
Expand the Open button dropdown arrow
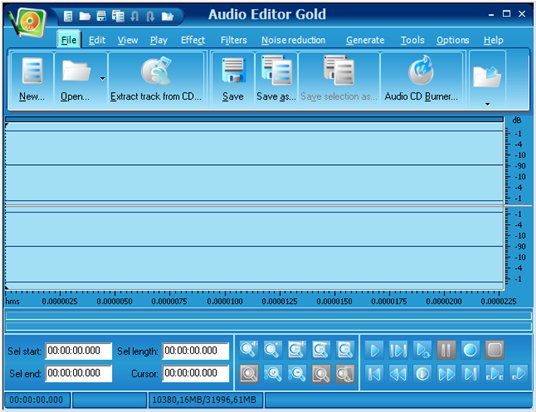pos(103,79)
